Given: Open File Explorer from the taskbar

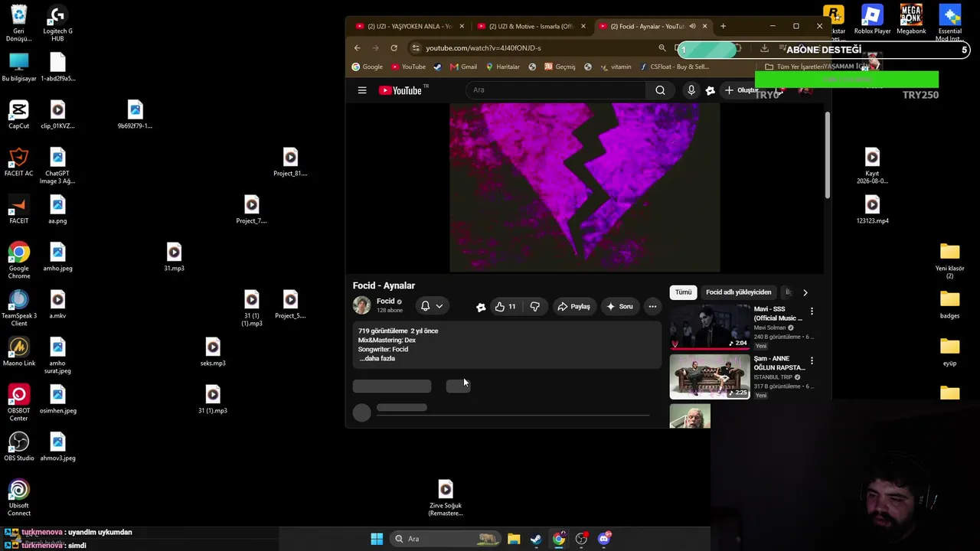Looking at the screenshot, I should pos(514,539).
